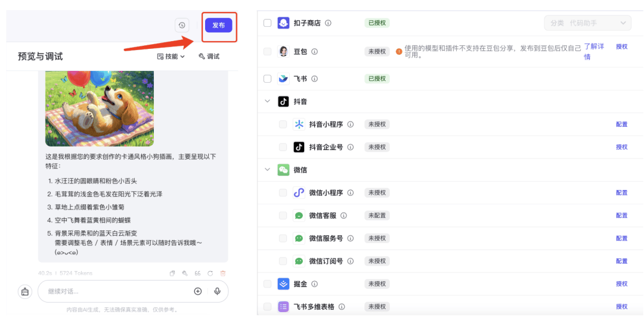Check the 飞书多维表格 checkbox
The image size is (644, 321).
267,307
